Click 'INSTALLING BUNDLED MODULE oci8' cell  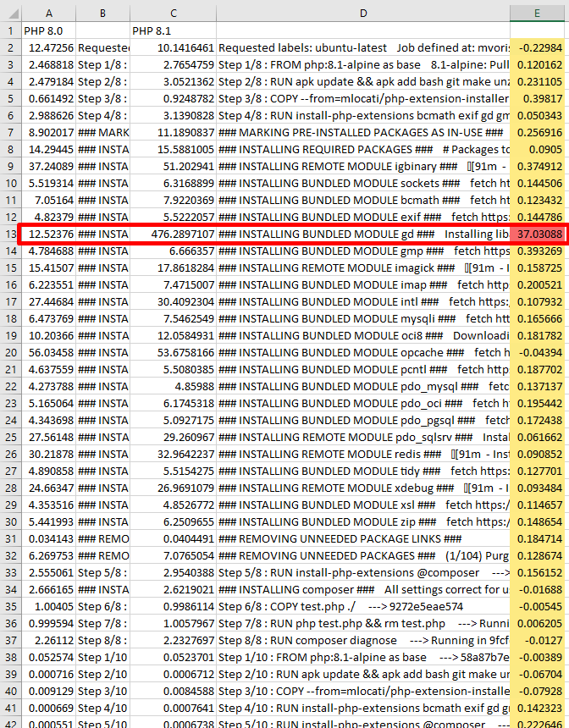363,336
